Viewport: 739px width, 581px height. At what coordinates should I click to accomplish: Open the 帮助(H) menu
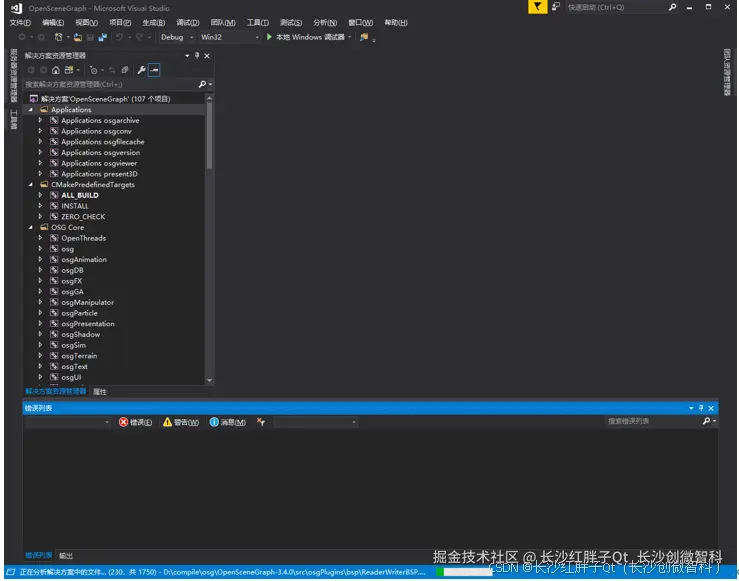(395, 23)
